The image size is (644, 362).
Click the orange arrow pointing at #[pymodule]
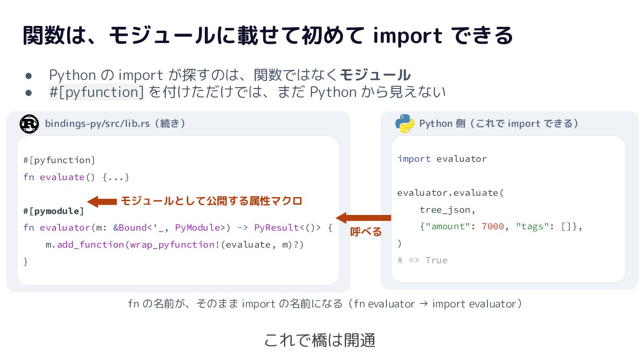102,202
